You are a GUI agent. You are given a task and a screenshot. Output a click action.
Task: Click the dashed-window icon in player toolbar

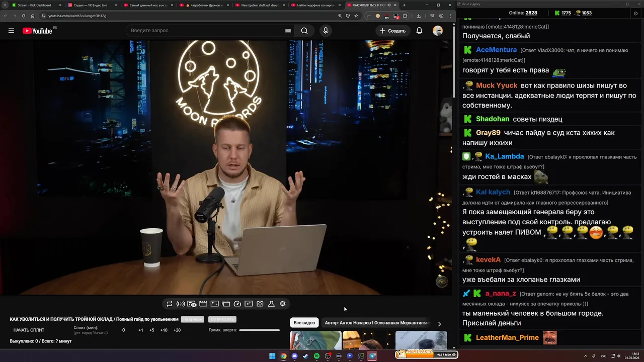pyautogui.click(x=226, y=304)
